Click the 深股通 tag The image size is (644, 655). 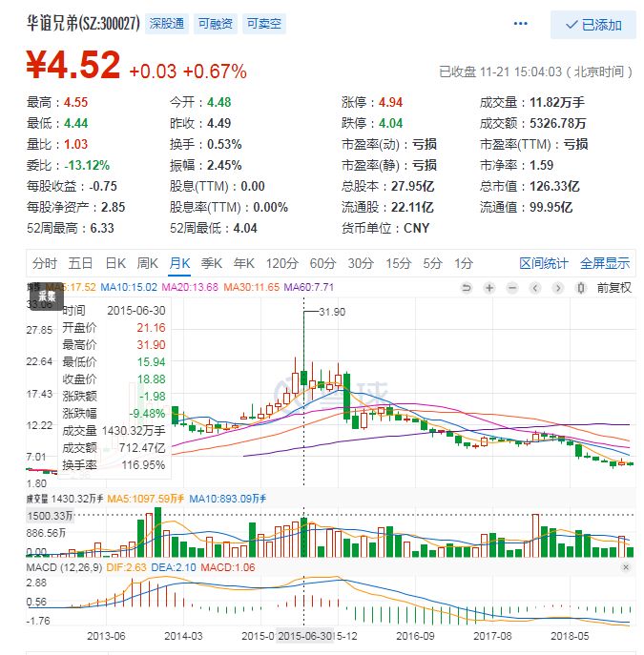[167, 24]
